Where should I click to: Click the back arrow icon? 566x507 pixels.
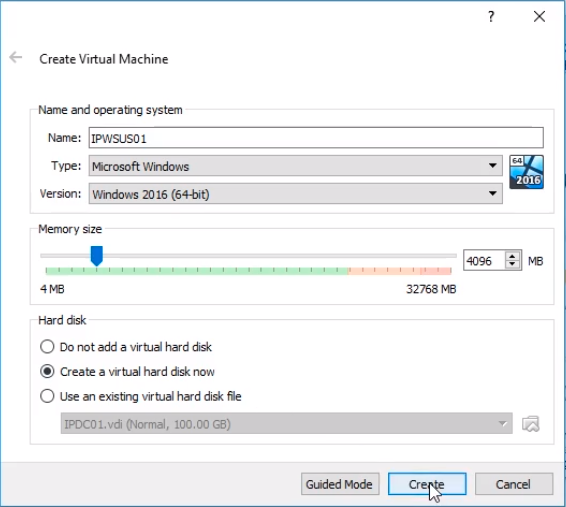(16, 57)
